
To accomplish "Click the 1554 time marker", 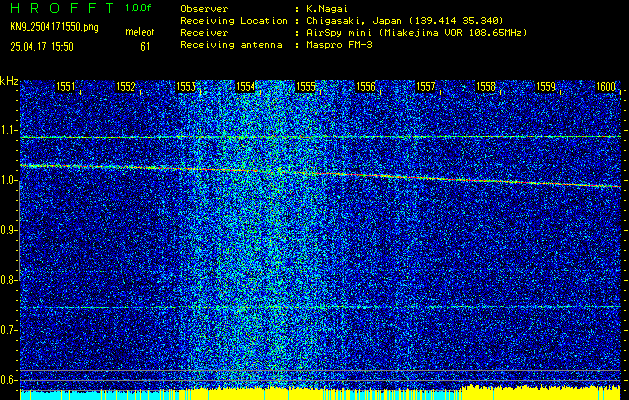I will tap(246, 87).
